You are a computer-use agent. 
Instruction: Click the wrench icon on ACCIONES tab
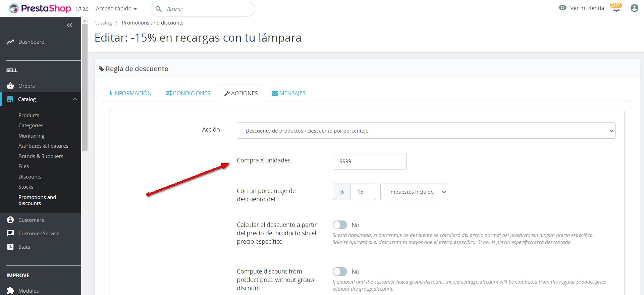[227, 93]
